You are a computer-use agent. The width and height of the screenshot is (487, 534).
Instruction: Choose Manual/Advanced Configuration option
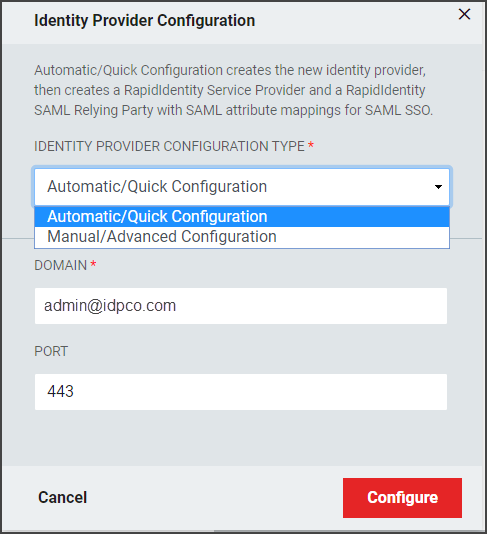242,237
